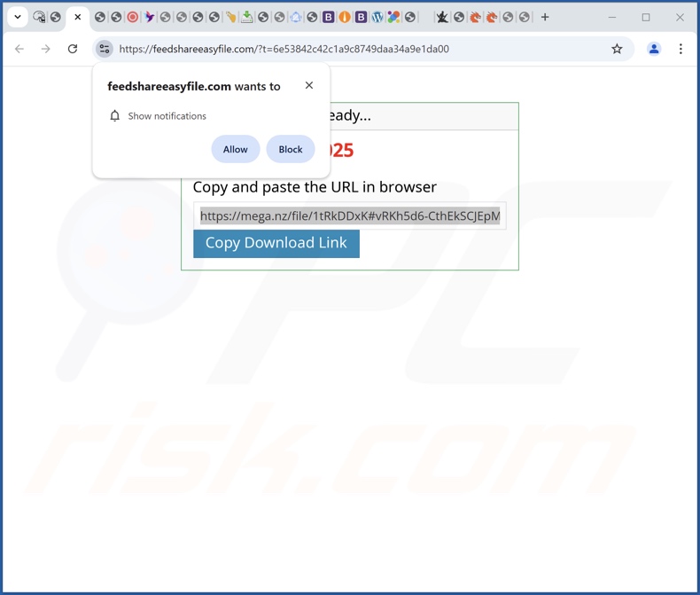Viewport: 700px width, 595px height.
Task: Minimize the Chrome window
Action: click(x=612, y=17)
